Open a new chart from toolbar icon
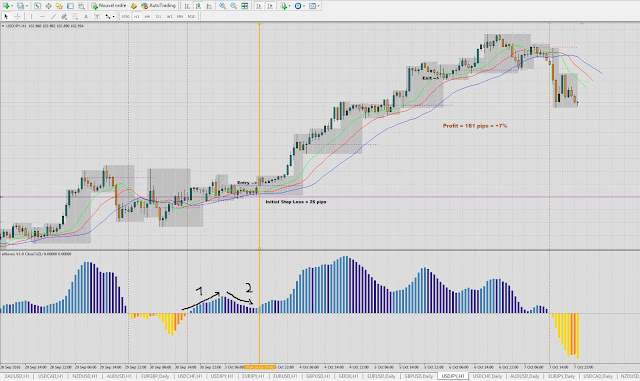 click(6, 6)
